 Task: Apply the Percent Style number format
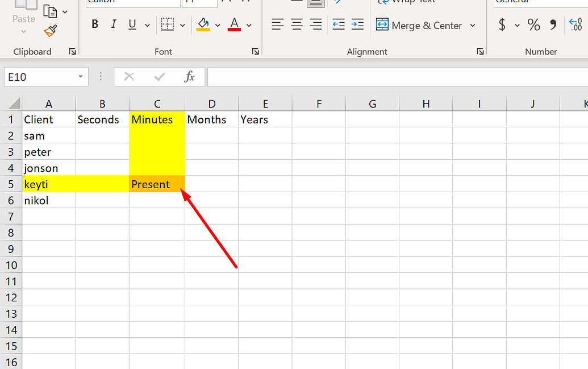(x=533, y=25)
